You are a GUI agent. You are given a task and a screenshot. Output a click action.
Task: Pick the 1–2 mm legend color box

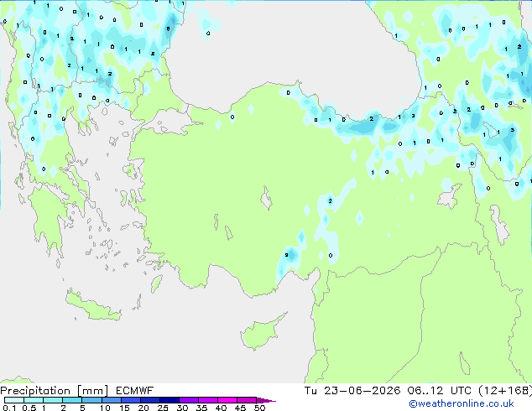pos(53,400)
